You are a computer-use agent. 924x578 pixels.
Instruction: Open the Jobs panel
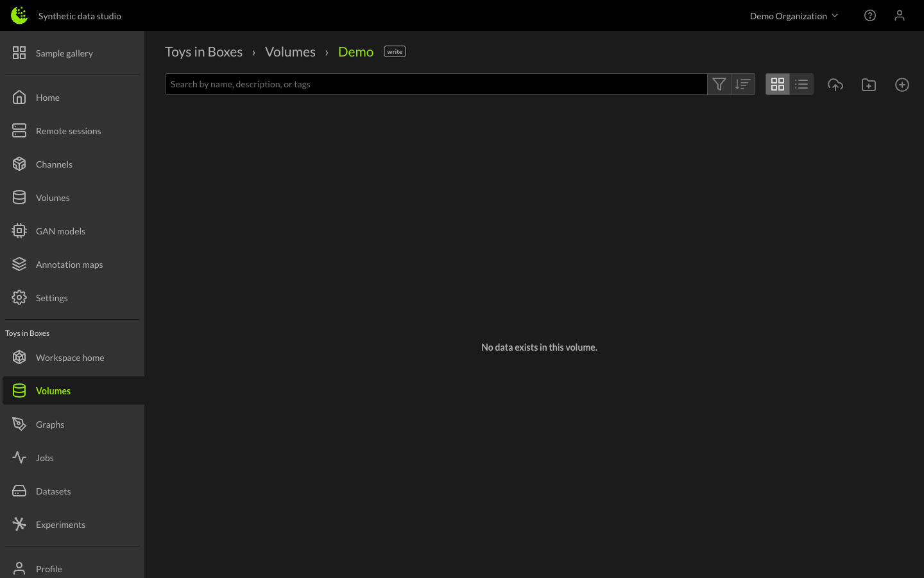pyautogui.click(x=44, y=457)
